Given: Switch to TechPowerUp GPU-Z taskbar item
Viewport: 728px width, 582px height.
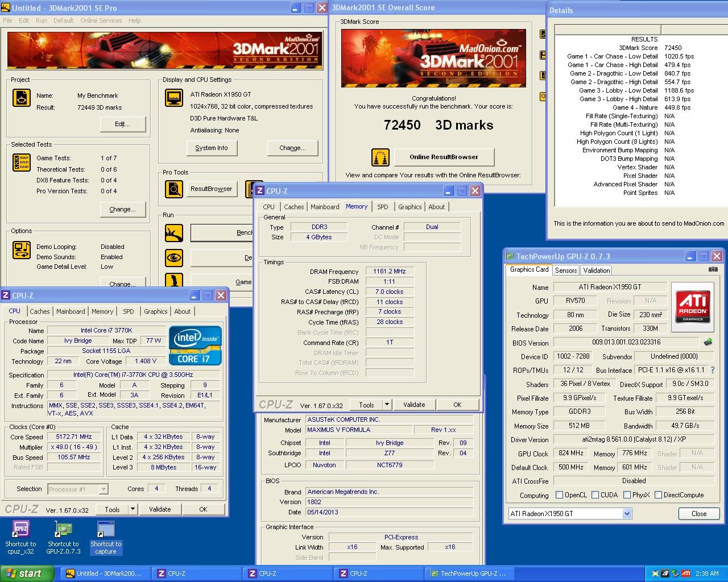Looking at the screenshot, I should 470,573.
